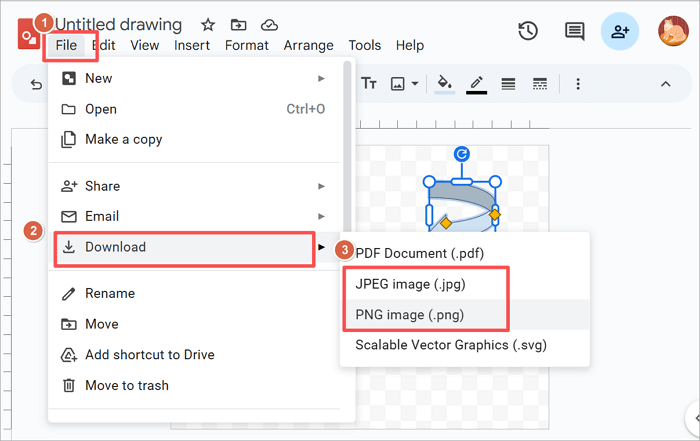
Task: Open the File menu
Action: click(66, 45)
